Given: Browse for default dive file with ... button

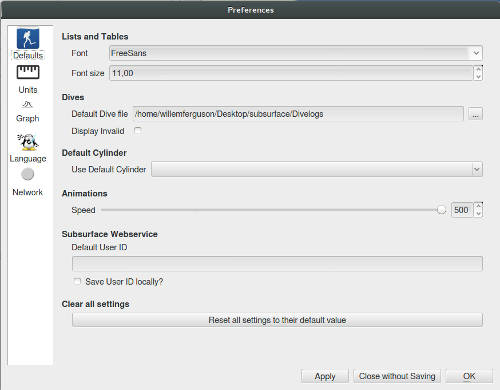Looking at the screenshot, I should click(475, 114).
